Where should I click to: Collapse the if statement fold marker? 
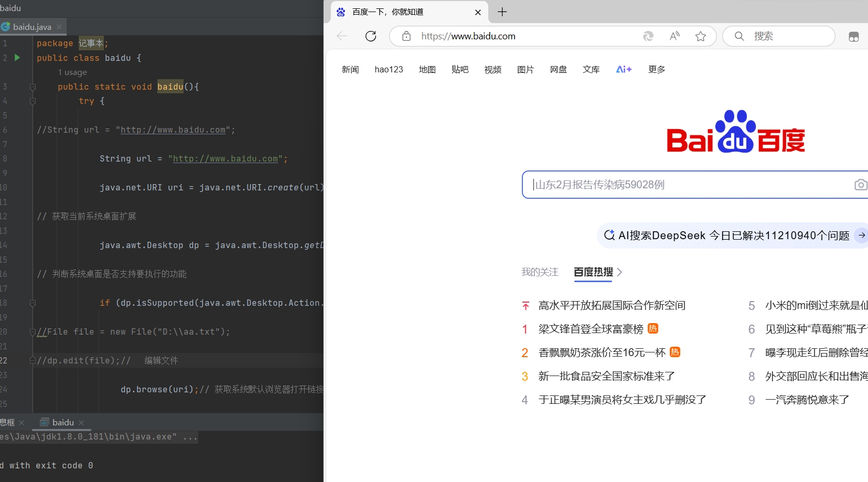pyautogui.click(x=33, y=303)
